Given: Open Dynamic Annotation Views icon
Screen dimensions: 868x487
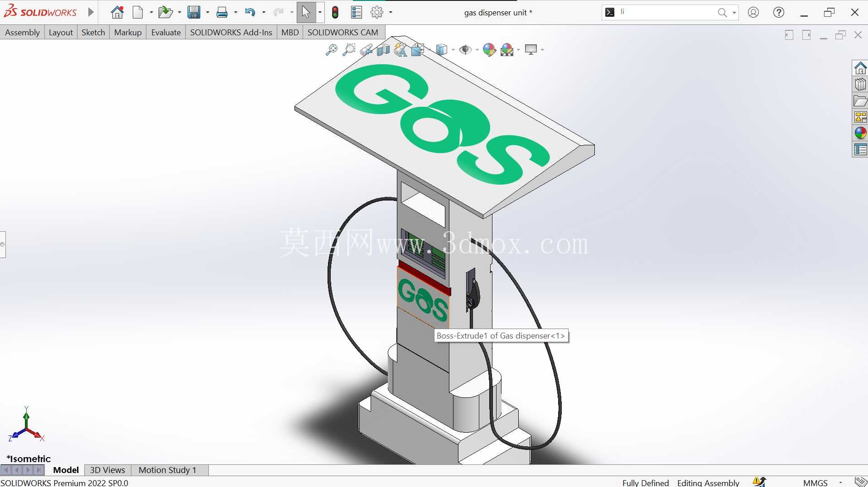Looking at the screenshot, I should 400,50.
